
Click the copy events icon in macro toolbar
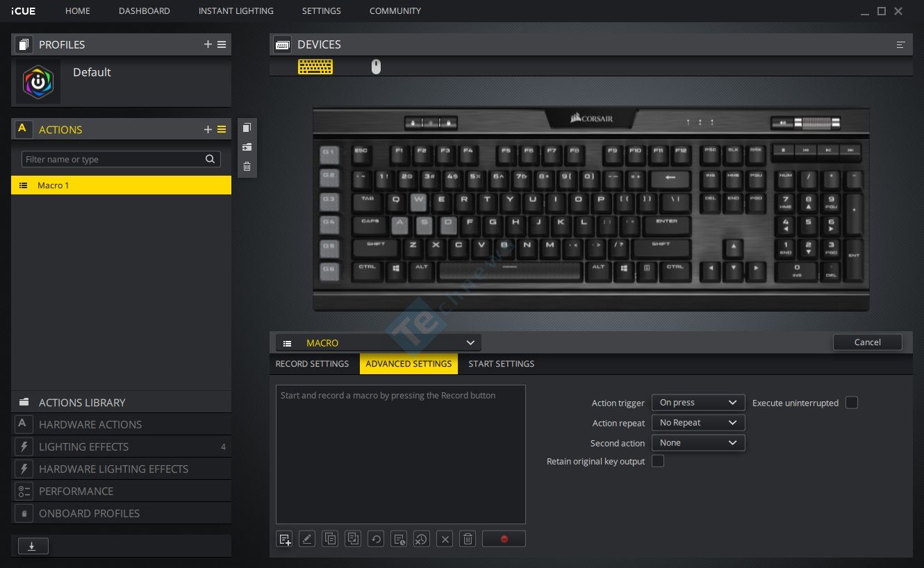pyautogui.click(x=330, y=539)
